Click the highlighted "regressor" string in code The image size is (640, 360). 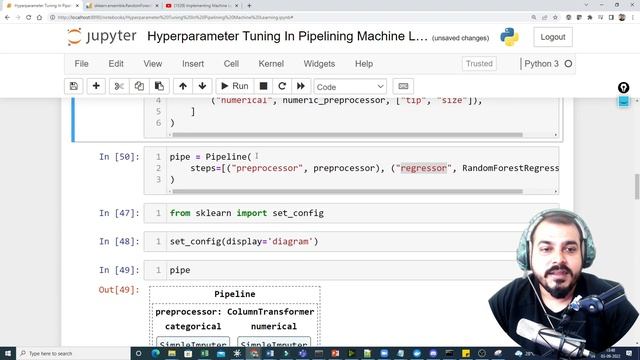click(x=424, y=168)
